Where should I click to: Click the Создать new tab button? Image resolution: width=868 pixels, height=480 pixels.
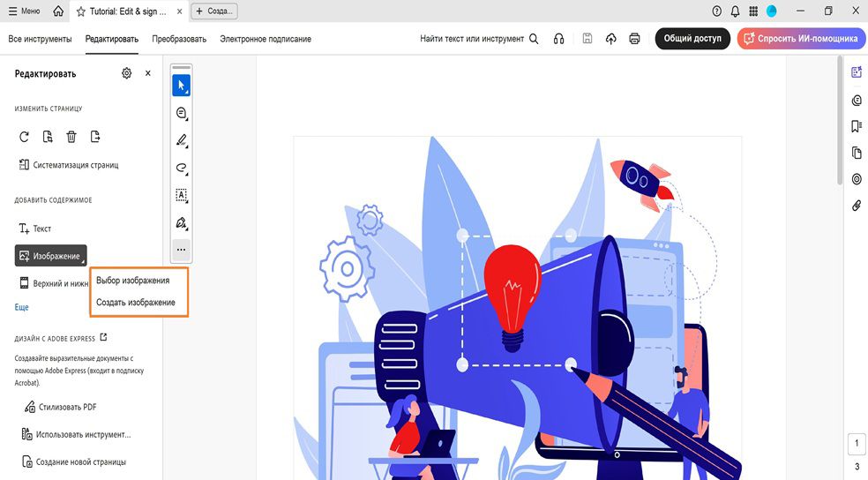tap(214, 11)
